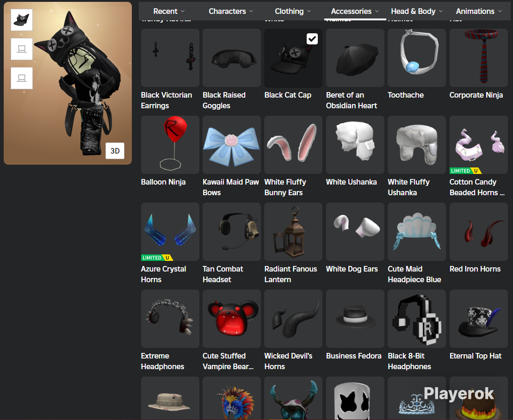Equip the White Ushanka hat
The width and height of the screenshot is (513, 420).
(x=355, y=145)
